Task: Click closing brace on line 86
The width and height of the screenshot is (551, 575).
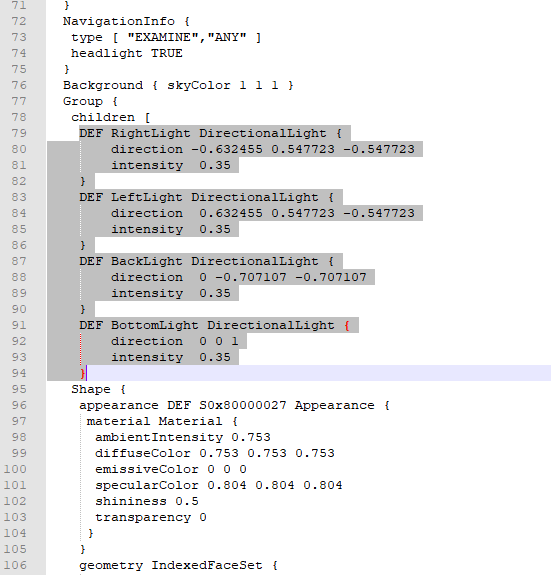Action: (x=83, y=245)
